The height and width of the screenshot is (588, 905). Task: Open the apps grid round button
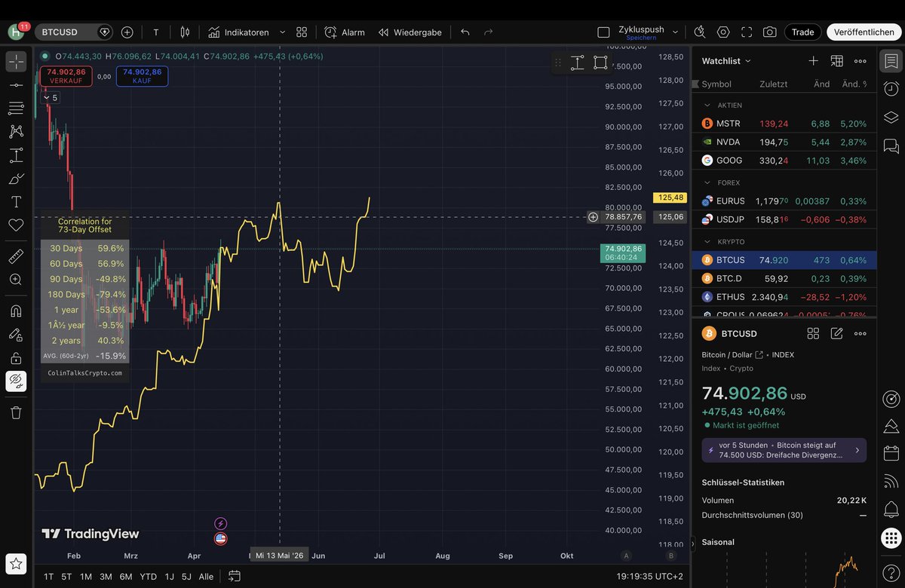pos(891,538)
